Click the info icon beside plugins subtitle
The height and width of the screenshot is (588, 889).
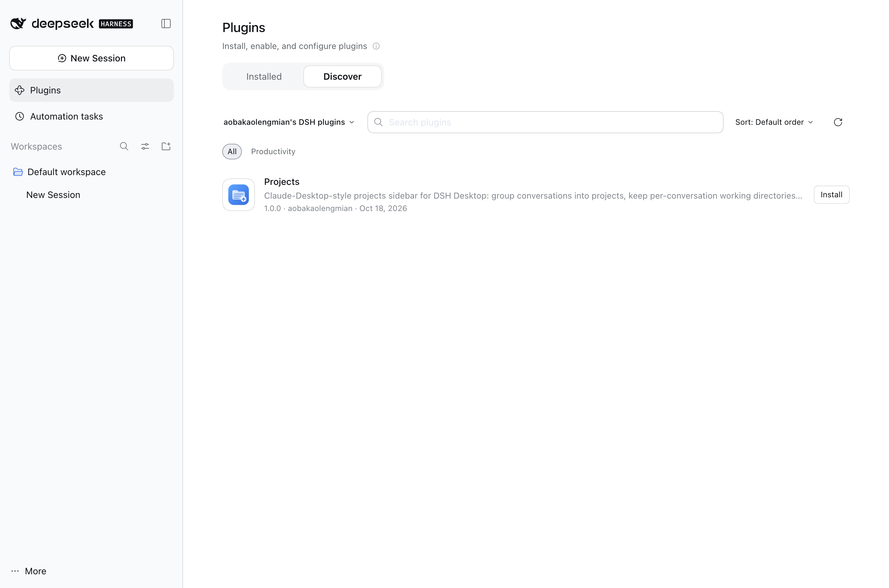376,46
